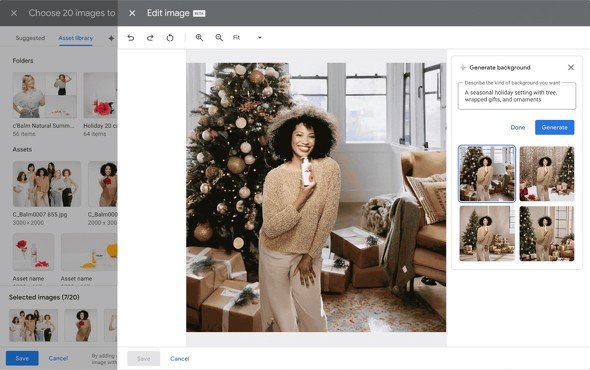
Task: Close the Generate background panel
Action: coord(571,67)
